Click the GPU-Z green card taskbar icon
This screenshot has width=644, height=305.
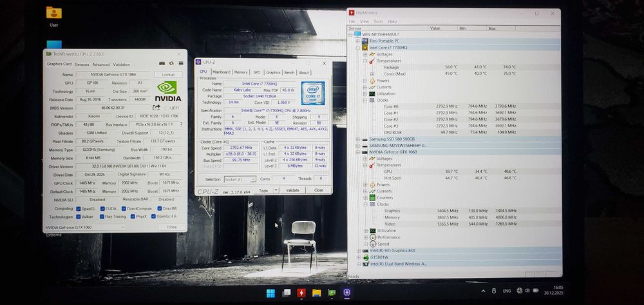(332, 293)
